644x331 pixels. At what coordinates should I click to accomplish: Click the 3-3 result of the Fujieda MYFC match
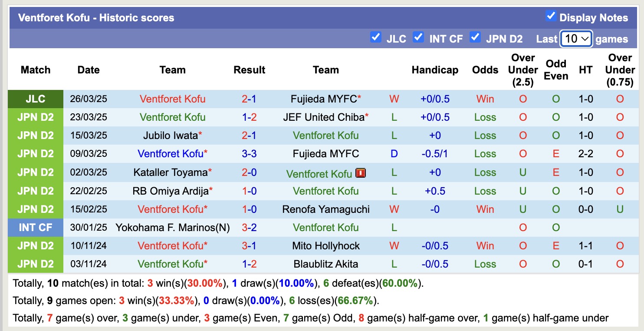pyautogui.click(x=249, y=153)
